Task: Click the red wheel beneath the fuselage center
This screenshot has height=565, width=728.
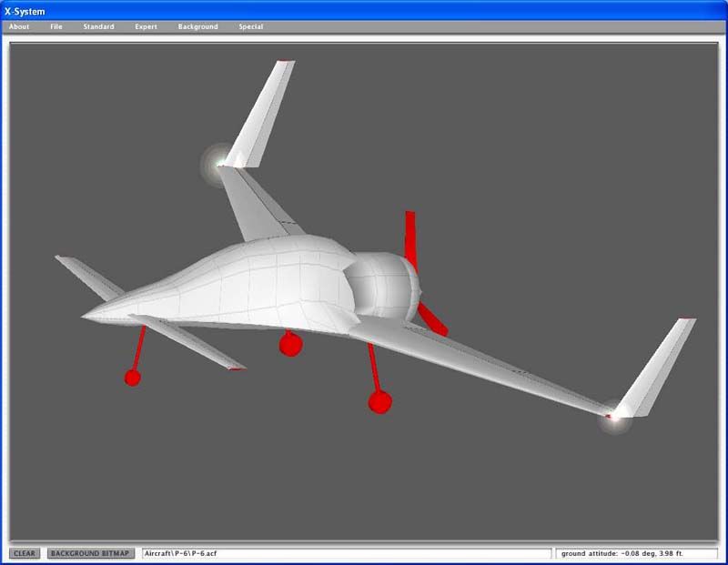Action: 290,344
